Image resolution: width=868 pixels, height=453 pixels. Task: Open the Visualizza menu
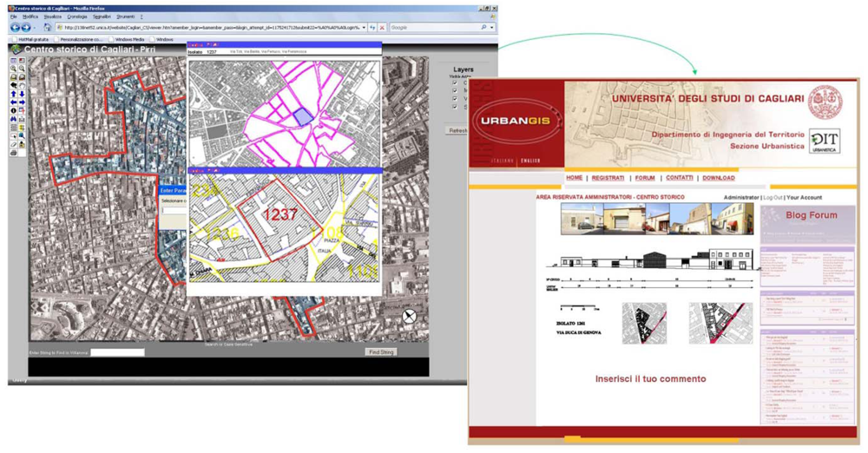click(x=53, y=17)
